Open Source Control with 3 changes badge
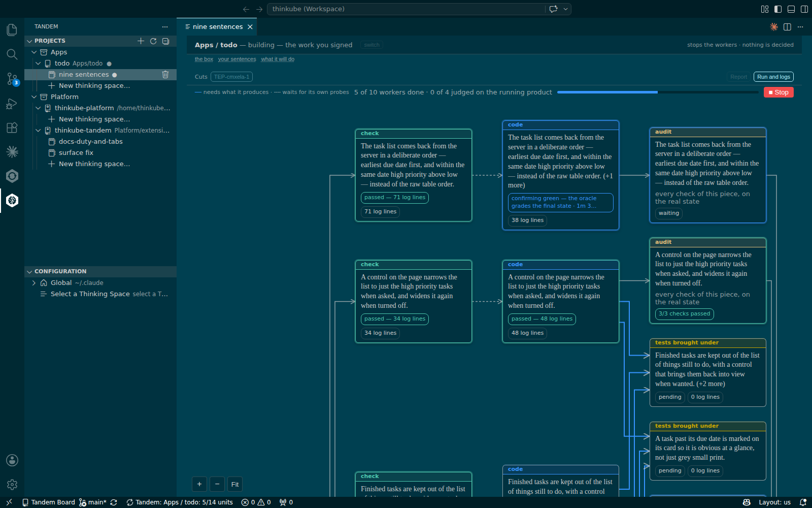 click(x=12, y=79)
